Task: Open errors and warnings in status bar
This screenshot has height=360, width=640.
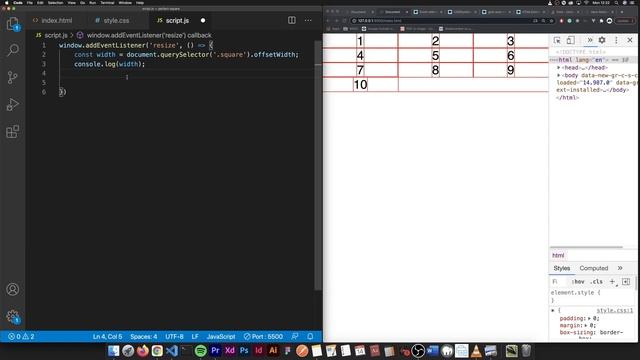Action: (21, 336)
